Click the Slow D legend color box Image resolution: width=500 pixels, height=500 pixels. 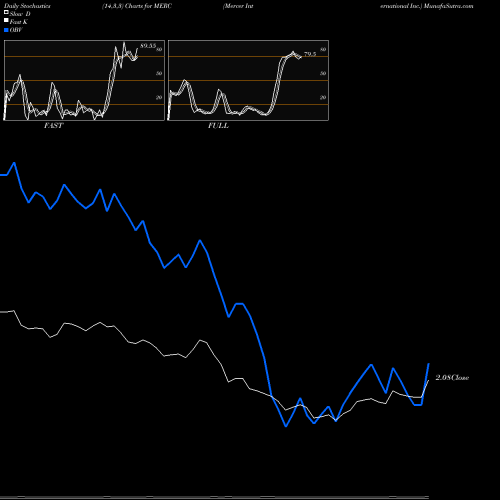[x=6, y=13]
